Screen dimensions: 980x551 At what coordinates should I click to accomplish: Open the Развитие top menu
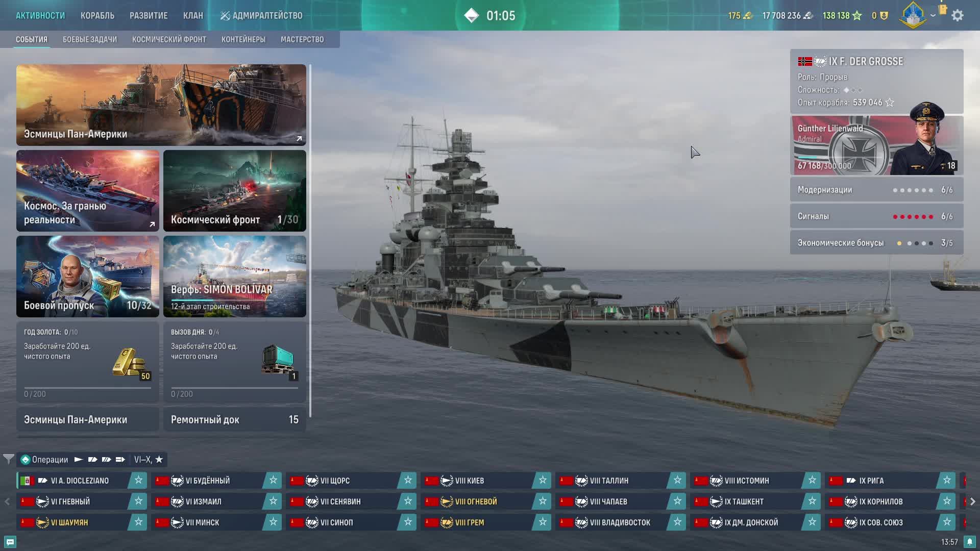point(149,15)
